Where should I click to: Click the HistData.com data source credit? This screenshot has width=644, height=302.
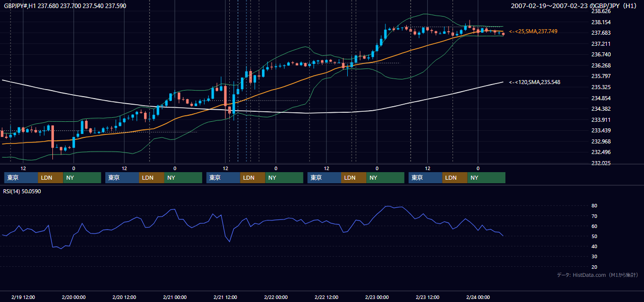pyautogui.click(x=598, y=275)
